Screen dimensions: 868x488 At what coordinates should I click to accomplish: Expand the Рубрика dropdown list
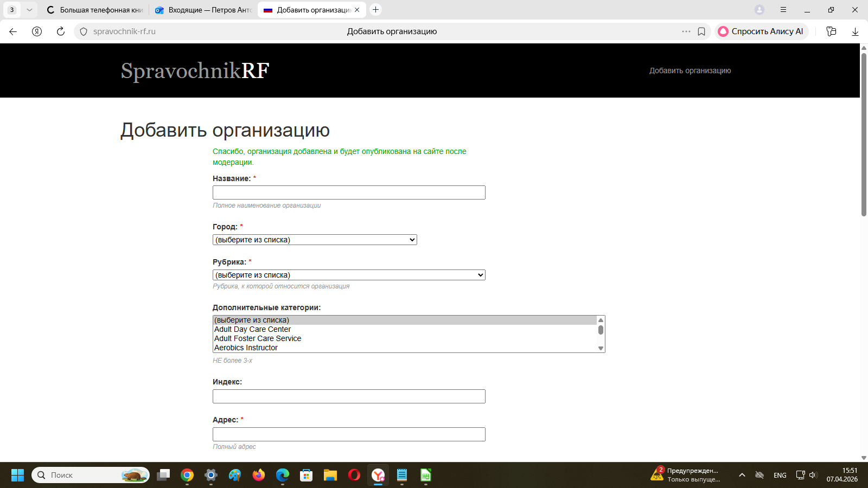[349, 275]
